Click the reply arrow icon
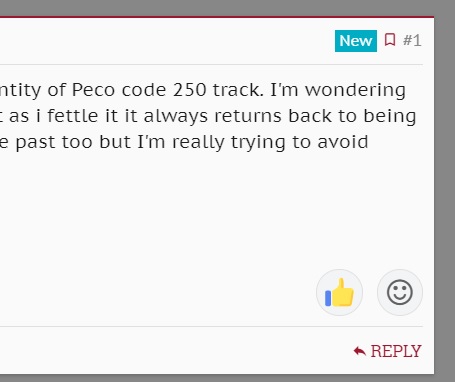The image size is (455, 382). click(x=360, y=351)
